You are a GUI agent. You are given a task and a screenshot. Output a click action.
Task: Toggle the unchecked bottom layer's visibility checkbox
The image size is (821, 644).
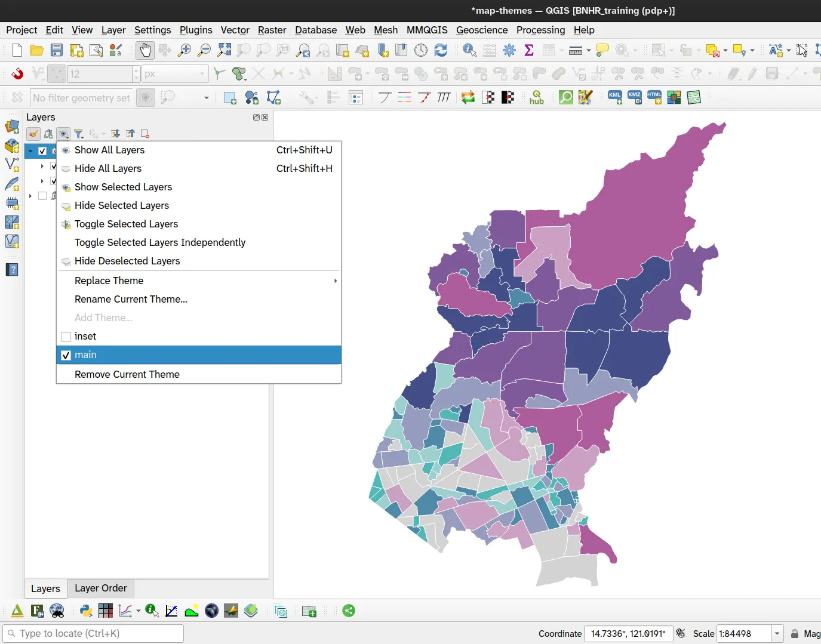[x=42, y=196]
